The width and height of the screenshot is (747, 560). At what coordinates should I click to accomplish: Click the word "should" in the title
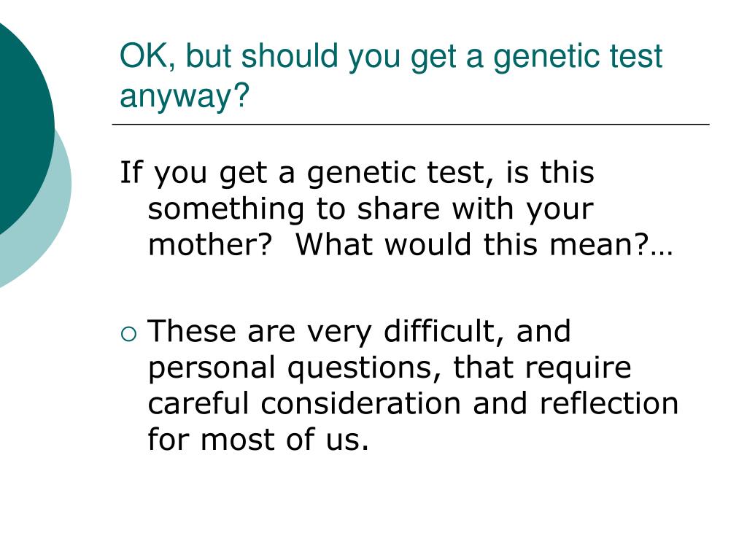pyautogui.click(x=289, y=56)
